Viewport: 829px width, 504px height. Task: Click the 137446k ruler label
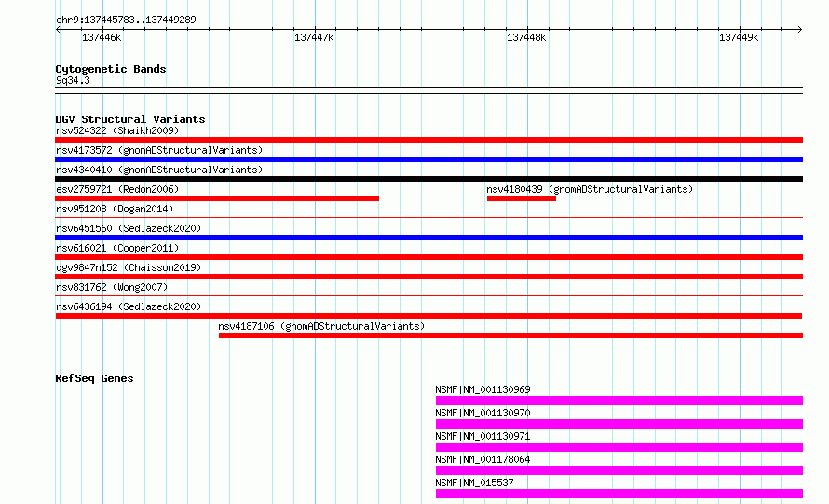(102, 37)
